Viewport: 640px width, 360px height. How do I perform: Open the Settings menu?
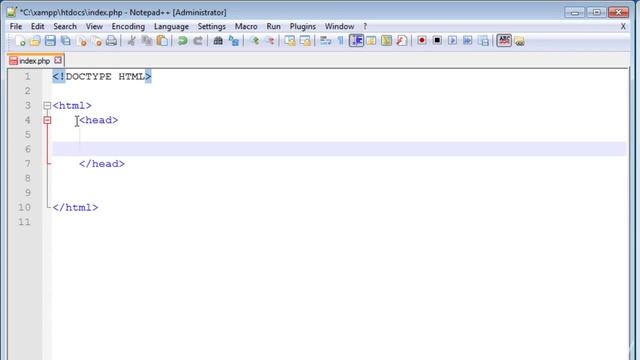[x=211, y=27]
